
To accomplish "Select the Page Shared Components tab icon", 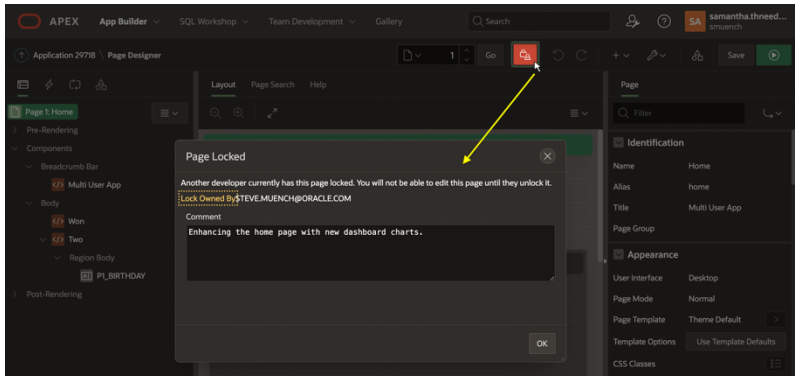I will 101,85.
